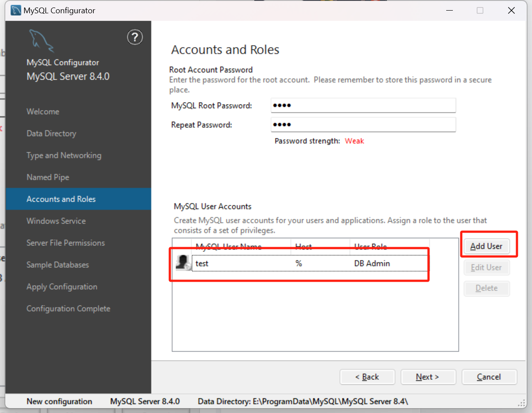This screenshot has width=532, height=413.
Task: Open Server File Permissions step
Action: tap(65, 243)
